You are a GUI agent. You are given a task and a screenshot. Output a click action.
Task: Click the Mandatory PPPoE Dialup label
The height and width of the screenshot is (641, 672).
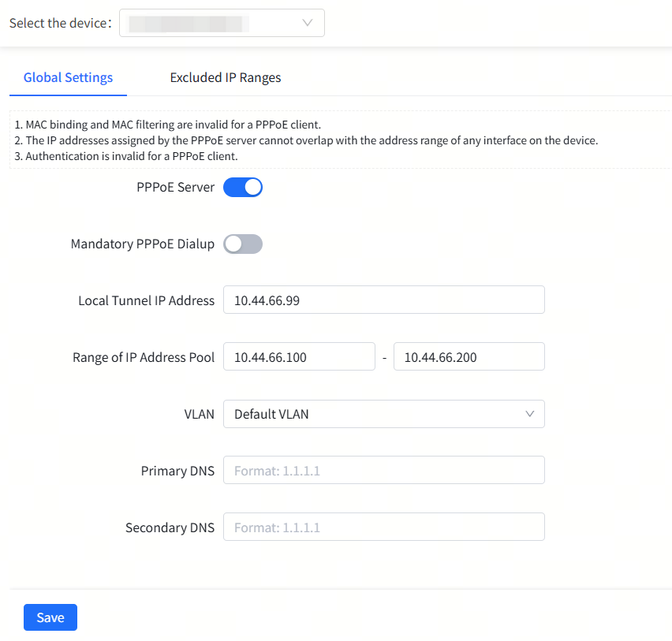tap(143, 244)
